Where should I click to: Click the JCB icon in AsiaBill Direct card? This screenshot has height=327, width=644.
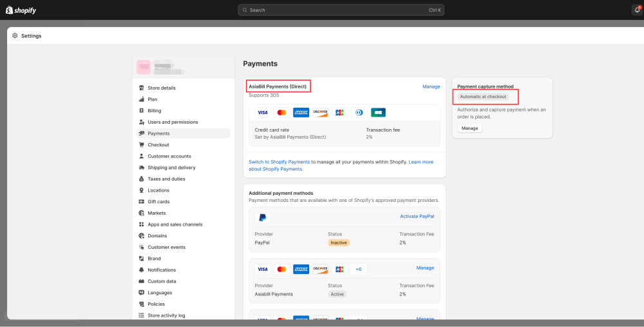coord(339,112)
